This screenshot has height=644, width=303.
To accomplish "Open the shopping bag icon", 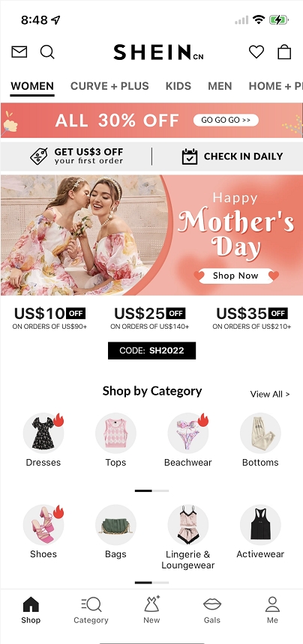I will click(x=284, y=52).
